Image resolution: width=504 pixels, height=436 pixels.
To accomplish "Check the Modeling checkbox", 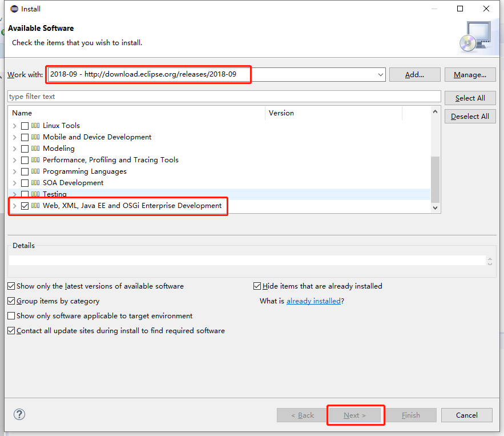I will [x=25, y=149].
